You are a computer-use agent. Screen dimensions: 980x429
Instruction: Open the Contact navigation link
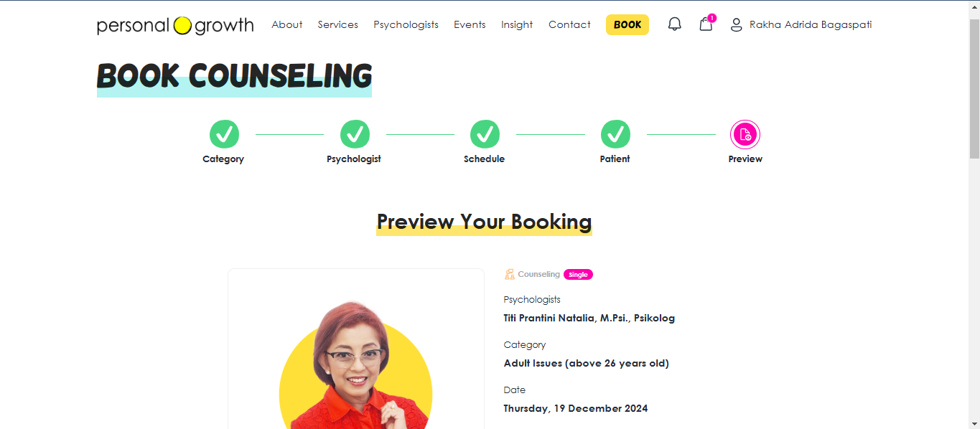[569, 24]
